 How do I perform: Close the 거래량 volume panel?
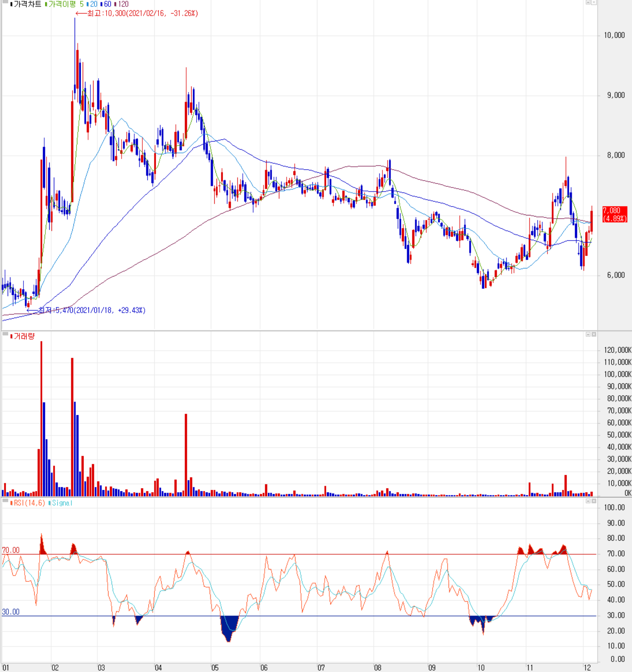[594, 334]
